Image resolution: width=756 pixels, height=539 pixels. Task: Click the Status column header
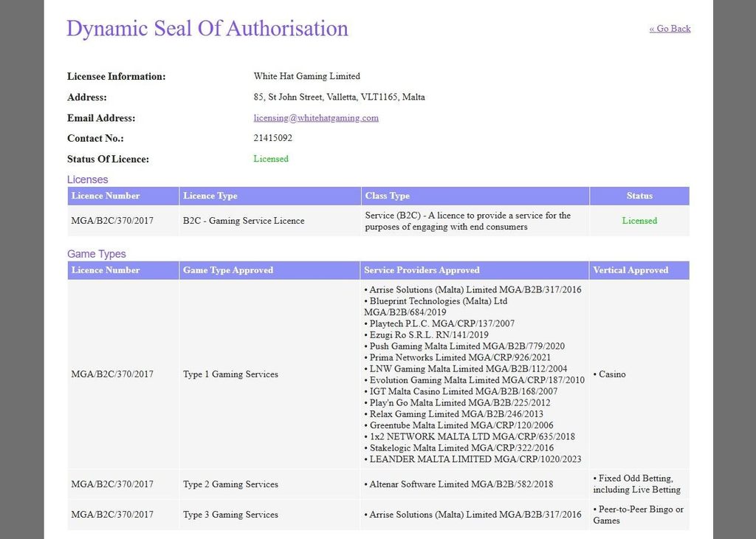point(639,196)
